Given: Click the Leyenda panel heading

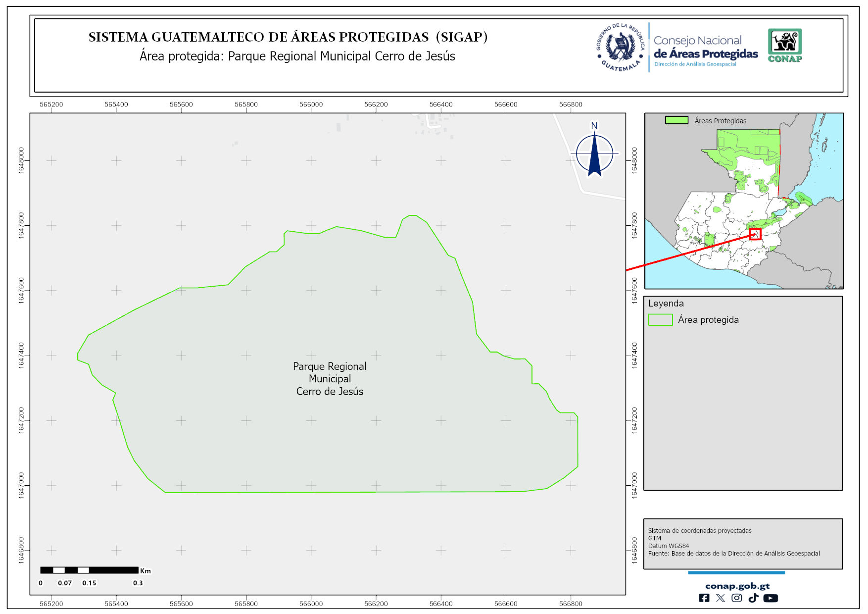Looking at the screenshot, I should (x=666, y=304).
